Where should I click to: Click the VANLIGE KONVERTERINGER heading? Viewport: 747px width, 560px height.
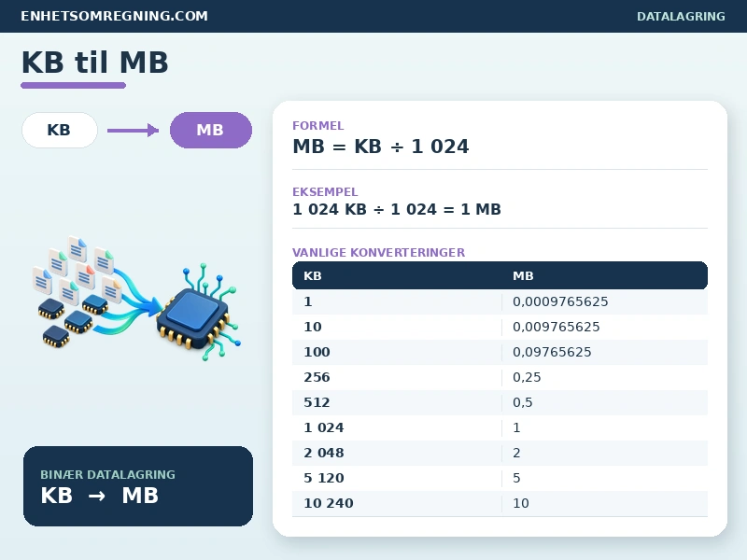pos(378,252)
